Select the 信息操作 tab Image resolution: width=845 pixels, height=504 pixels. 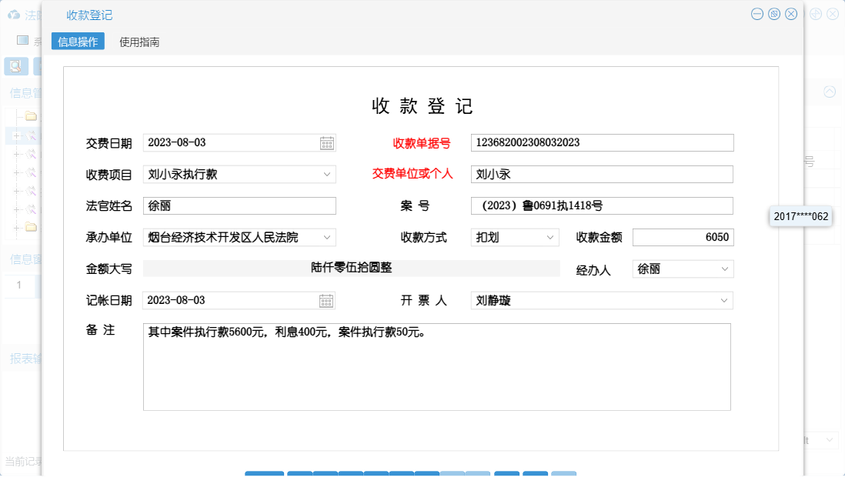click(78, 41)
